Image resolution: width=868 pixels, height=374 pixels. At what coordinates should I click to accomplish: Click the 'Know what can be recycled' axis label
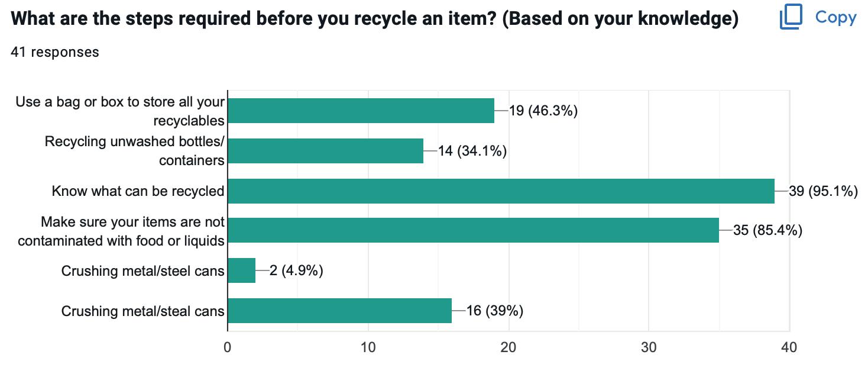click(138, 191)
